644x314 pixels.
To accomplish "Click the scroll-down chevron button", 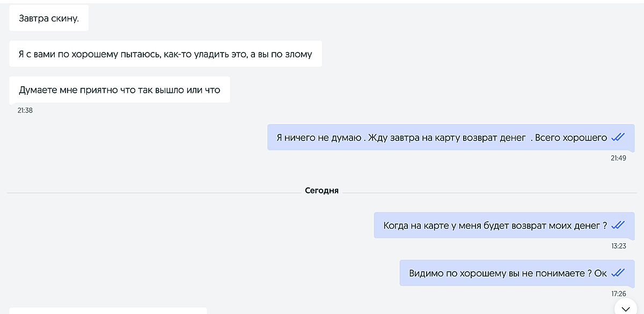I will click(625, 309).
